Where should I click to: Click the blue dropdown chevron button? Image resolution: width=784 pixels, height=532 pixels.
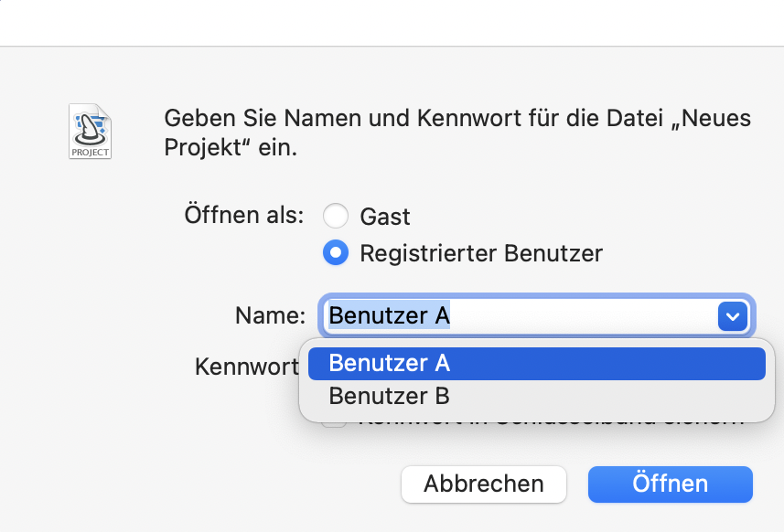[x=731, y=316]
